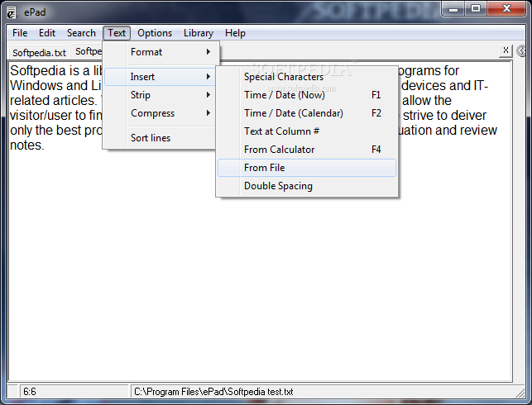Choose Sort lines from Text menu
Viewport: 532px width, 405px height.
(160, 138)
